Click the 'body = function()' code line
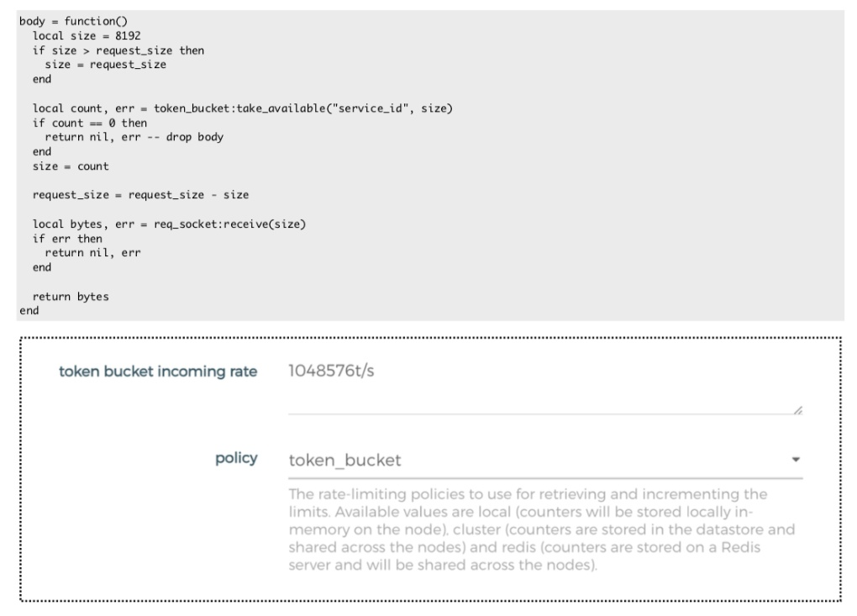The height and width of the screenshot is (616, 857). [71, 20]
